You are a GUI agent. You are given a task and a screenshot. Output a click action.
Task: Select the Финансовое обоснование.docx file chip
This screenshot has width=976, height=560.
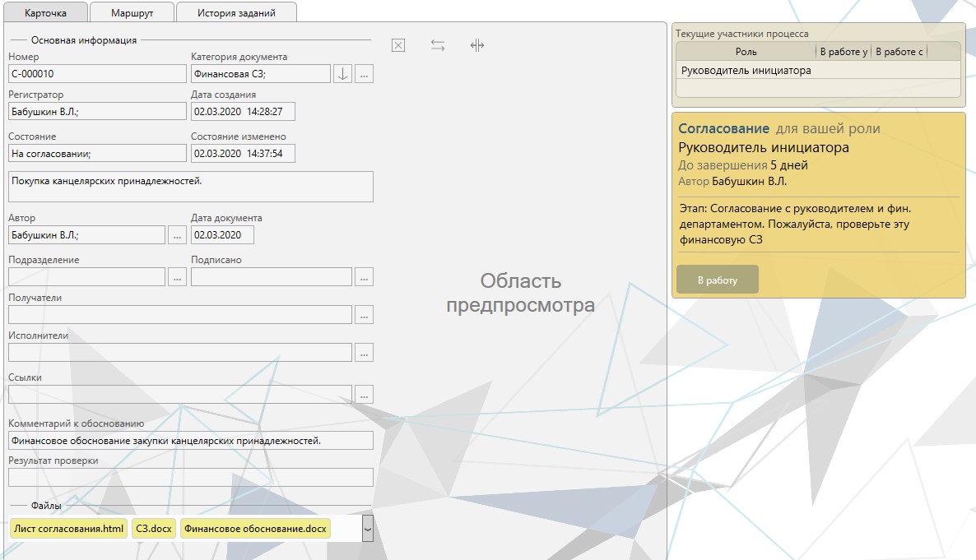click(255, 529)
